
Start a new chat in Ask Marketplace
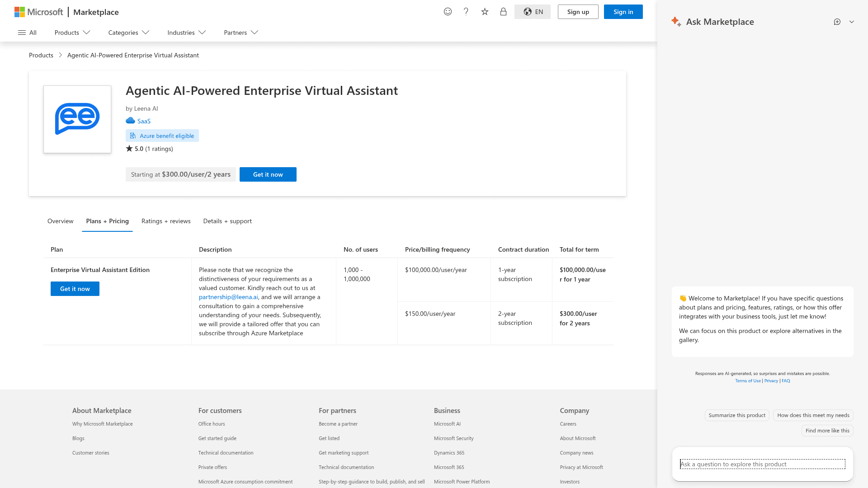tap(837, 22)
